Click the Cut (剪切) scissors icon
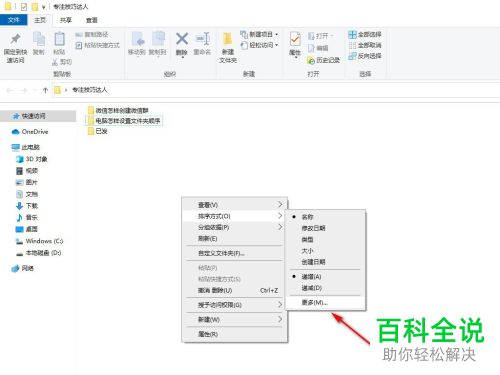The height and width of the screenshot is (375, 500). [x=55, y=62]
